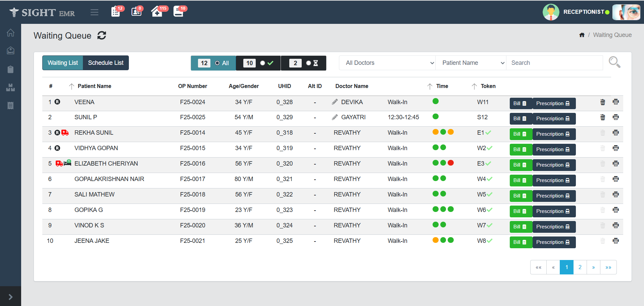Image resolution: width=644 pixels, height=306 pixels.
Task: Select the All patients radio filter
Action: [x=217, y=63]
